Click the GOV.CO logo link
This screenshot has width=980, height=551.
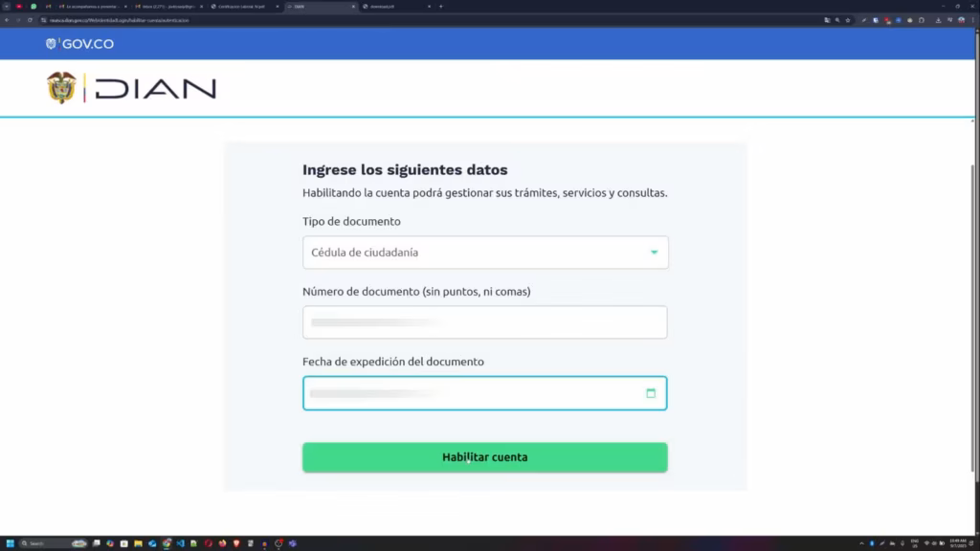pos(79,44)
